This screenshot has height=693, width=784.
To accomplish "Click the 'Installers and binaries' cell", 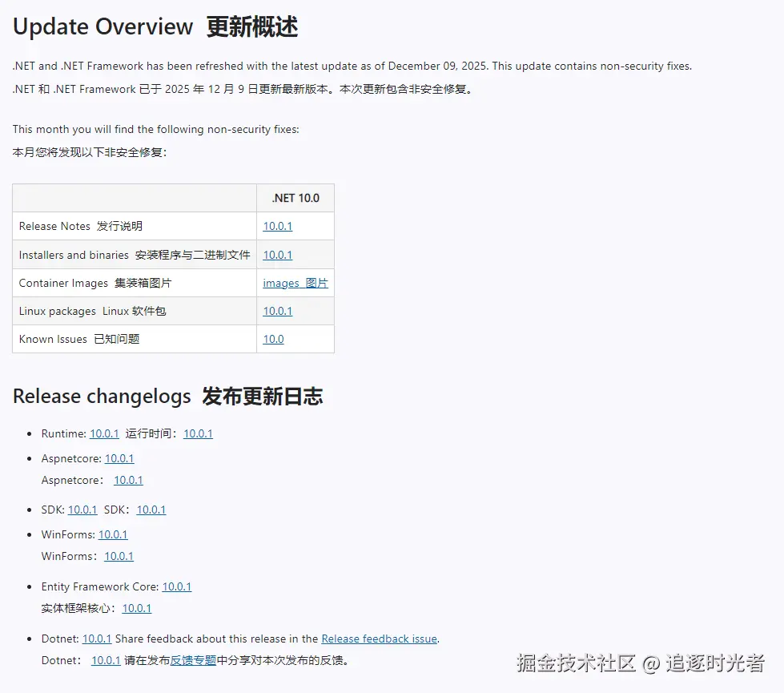I will (135, 255).
